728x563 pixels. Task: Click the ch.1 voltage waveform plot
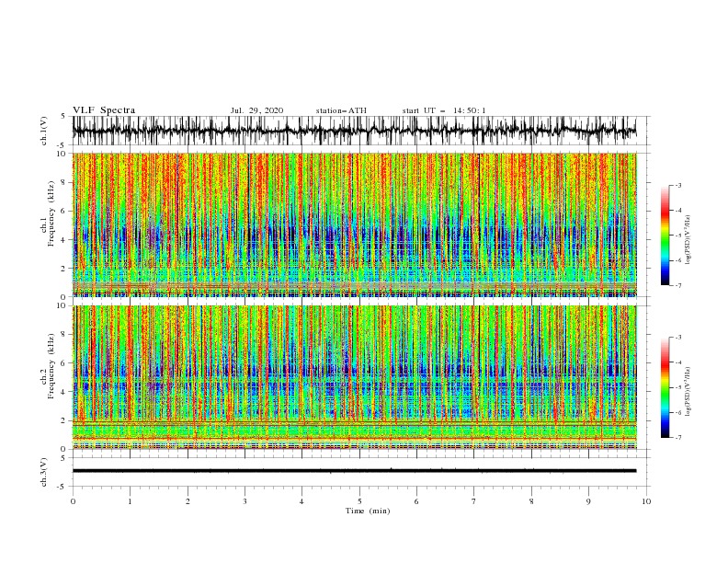[354, 131]
